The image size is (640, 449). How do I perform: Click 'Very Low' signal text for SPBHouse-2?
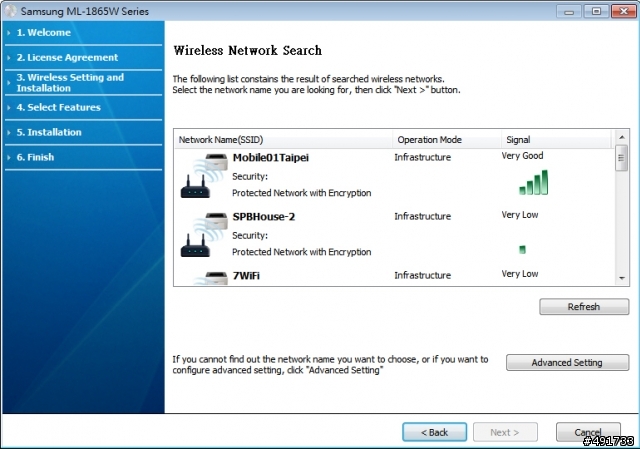click(520, 215)
